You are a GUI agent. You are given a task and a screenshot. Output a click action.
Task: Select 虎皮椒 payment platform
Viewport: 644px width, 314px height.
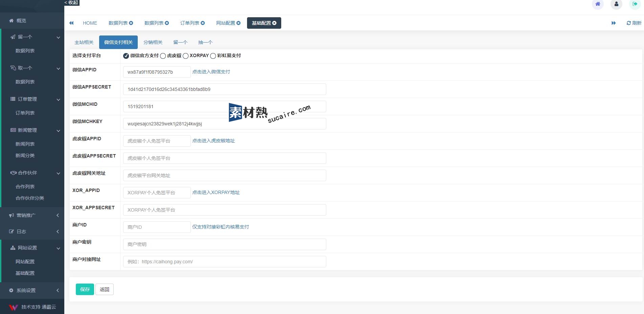163,56
